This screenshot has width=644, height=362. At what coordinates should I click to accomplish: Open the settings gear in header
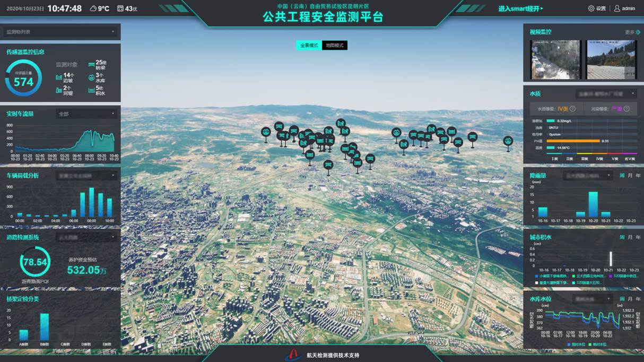(x=591, y=8)
